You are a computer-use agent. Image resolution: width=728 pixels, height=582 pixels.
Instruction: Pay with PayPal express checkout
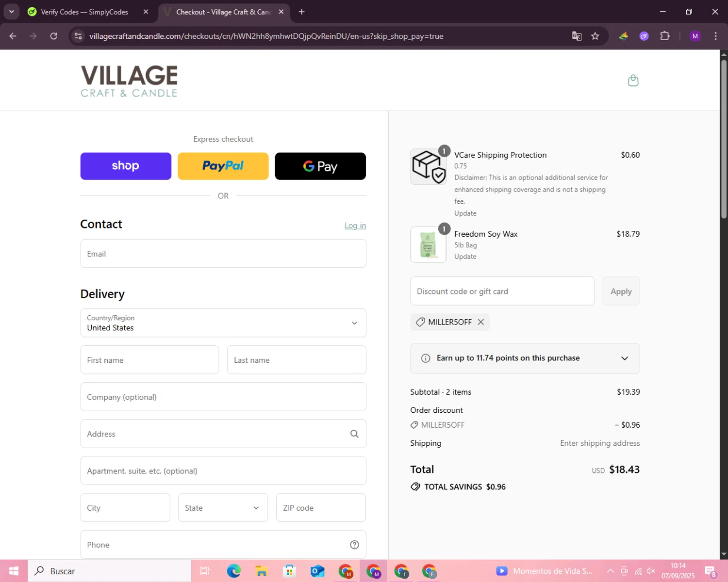click(223, 166)
